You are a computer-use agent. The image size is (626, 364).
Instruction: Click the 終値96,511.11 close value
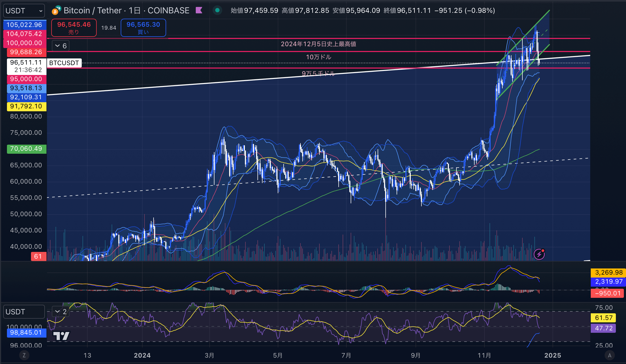click(407, 10)
